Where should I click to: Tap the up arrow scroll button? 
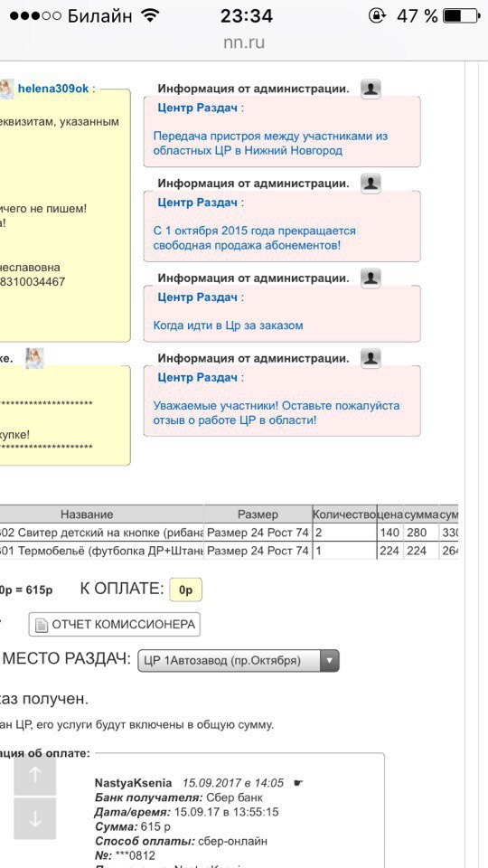(35, 775)
